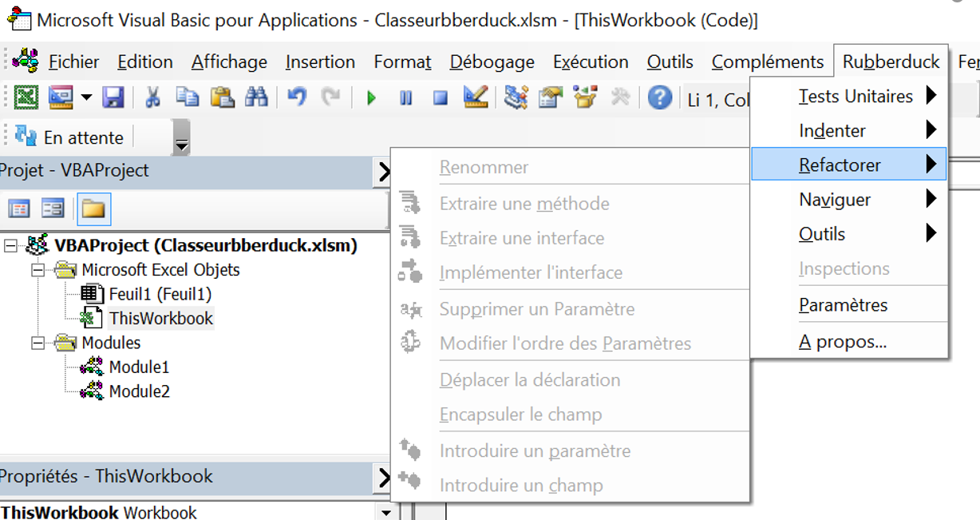Click the Find binoculars icon

256,97
